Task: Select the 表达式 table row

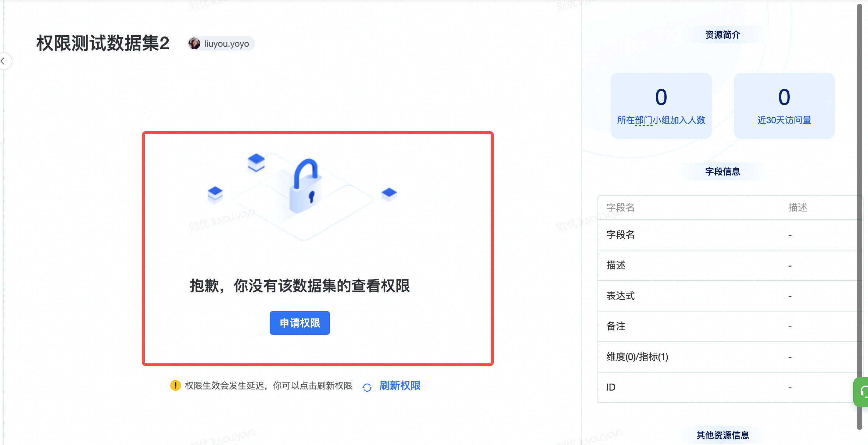Action: pos(730,296)
